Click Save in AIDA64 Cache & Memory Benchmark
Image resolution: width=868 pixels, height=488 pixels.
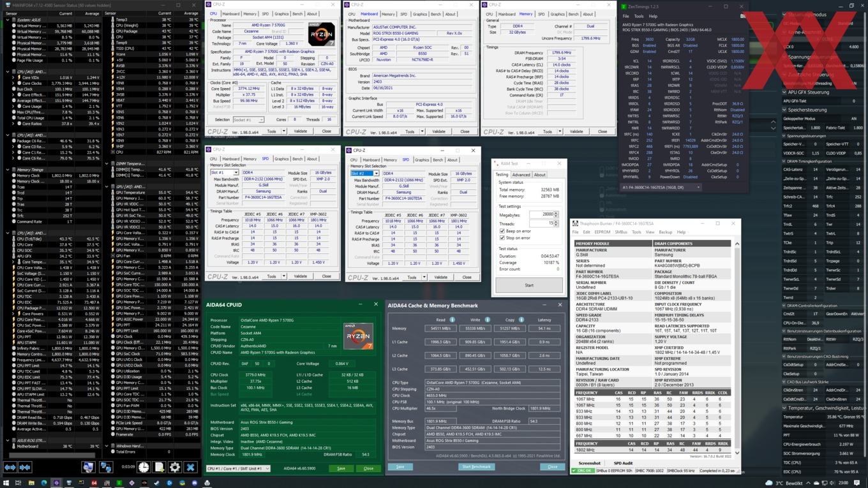click(400, 466)
